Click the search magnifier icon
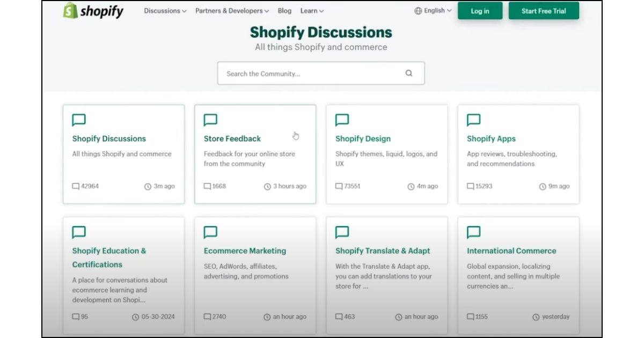The width and height of the screenshot is (644, 338). coord(409,74)
